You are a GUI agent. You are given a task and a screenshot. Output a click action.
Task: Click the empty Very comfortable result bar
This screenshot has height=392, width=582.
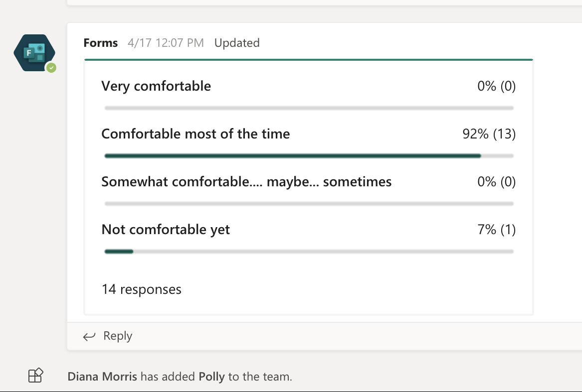(309, 108)
